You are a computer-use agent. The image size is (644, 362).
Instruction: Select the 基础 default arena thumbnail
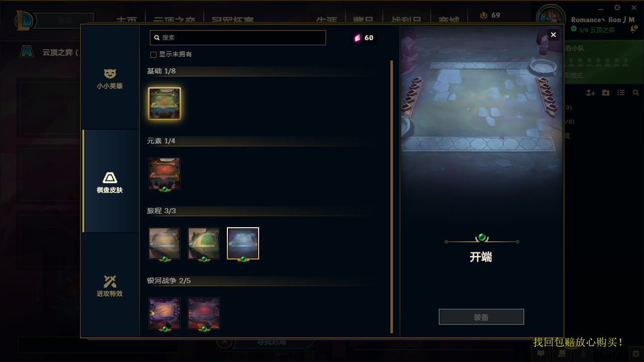click(x=165, y=104)
